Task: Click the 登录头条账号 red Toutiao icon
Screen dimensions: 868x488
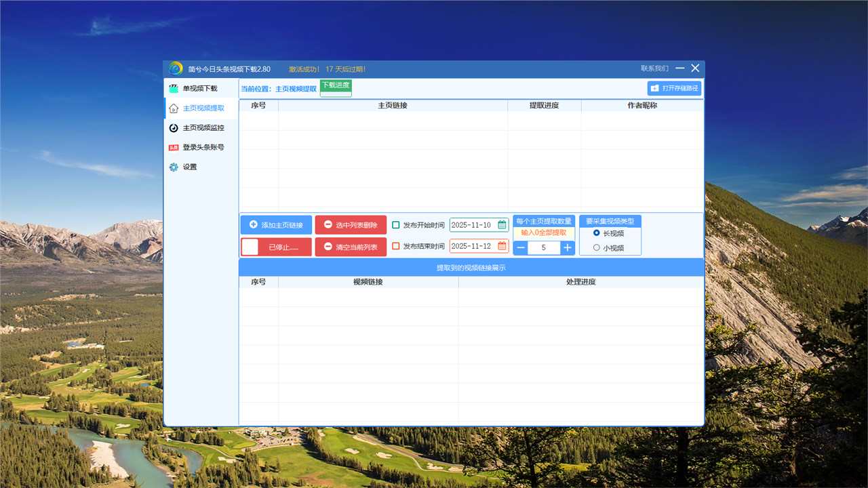Action: tap(174, 147)
